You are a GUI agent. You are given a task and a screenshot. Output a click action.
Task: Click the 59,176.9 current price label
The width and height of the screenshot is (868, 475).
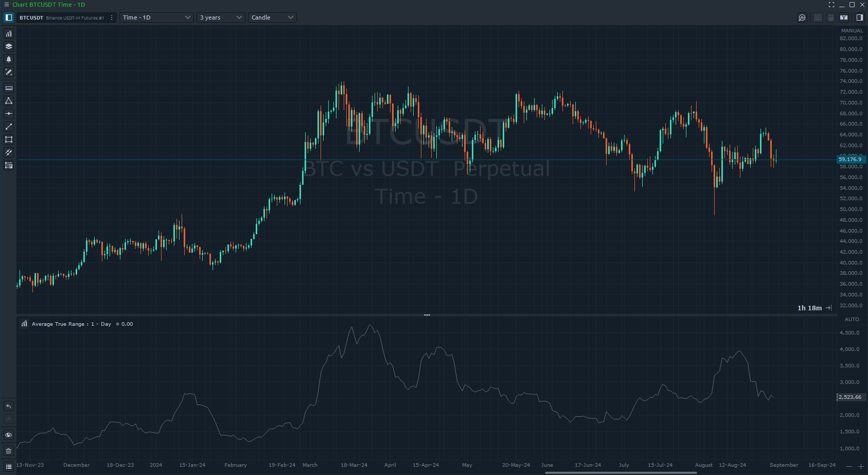[851, 160]
